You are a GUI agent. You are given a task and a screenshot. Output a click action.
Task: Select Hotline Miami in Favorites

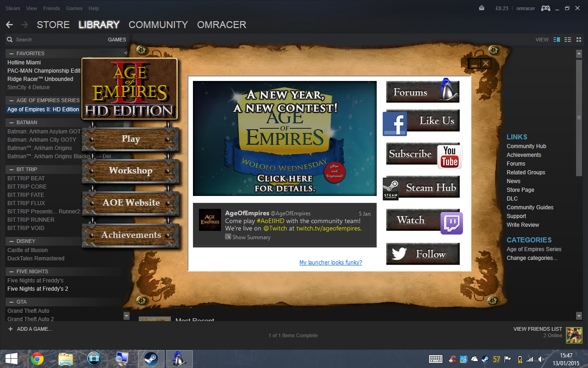tap(24, 63)
